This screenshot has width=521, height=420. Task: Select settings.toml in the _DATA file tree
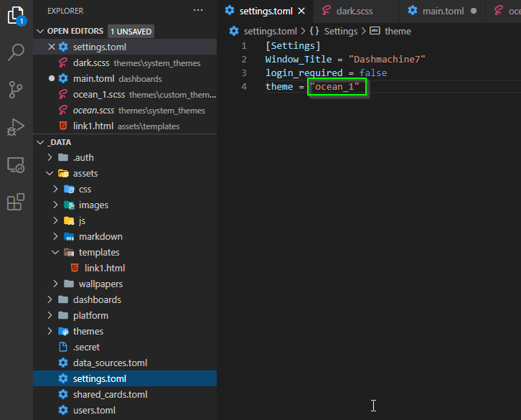(x=125, y=378)
